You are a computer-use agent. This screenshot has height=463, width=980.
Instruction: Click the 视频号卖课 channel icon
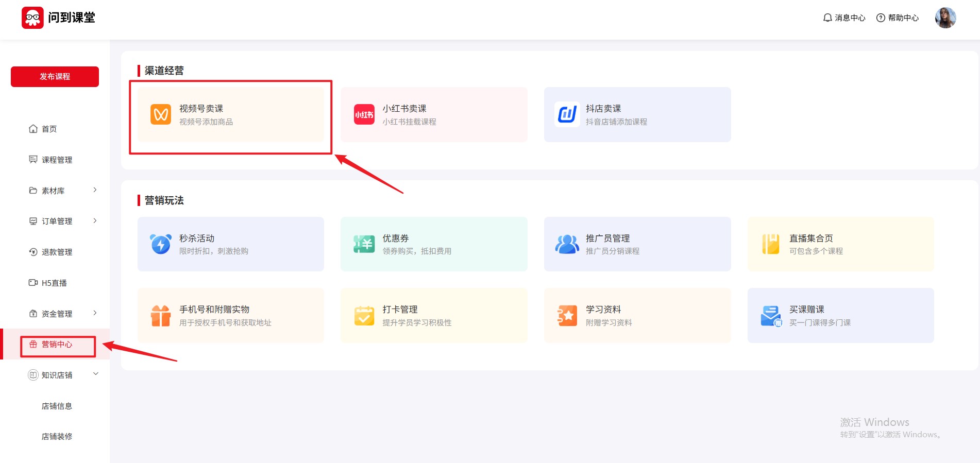point(161,114)
